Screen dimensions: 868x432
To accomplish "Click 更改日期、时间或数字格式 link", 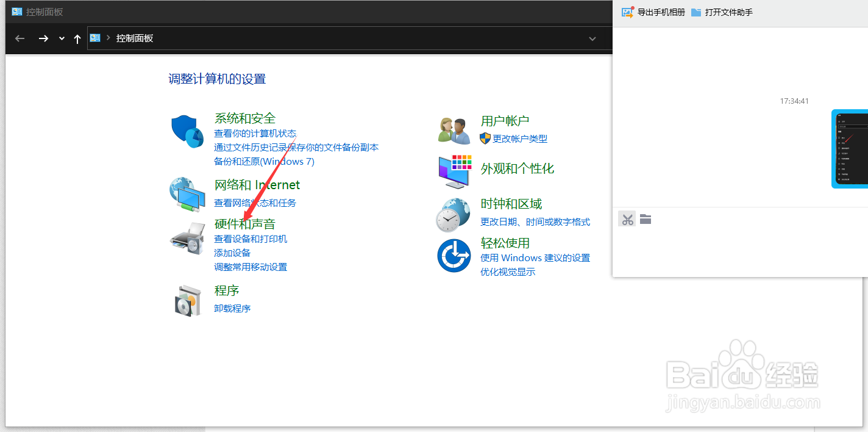I will [x=535, y=222].
